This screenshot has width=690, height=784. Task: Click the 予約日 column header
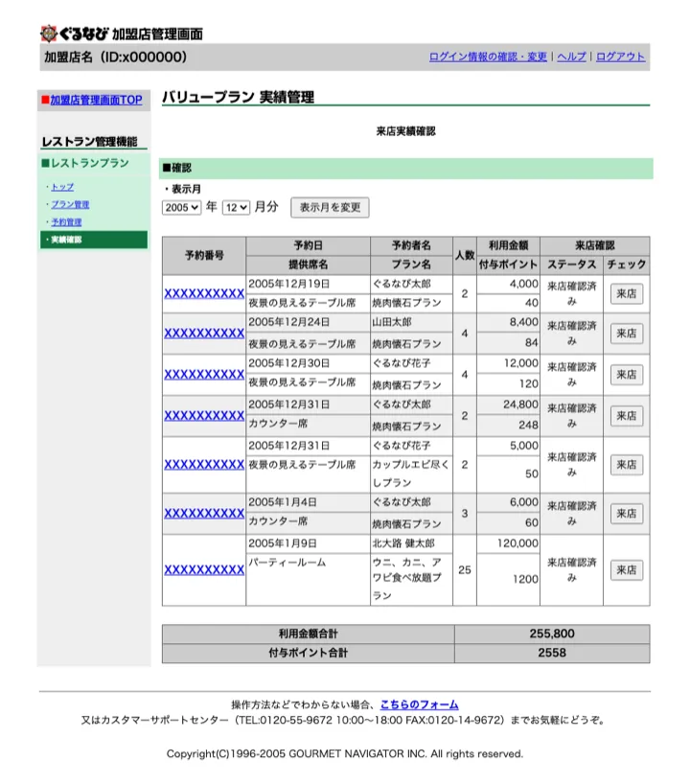308,245
